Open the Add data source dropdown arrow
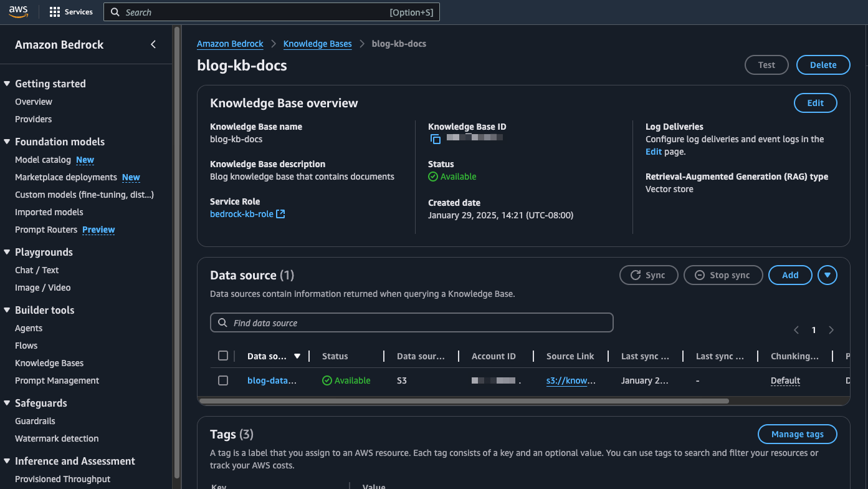The height and width of the screenshot is (489, 868). coord(827,275)
